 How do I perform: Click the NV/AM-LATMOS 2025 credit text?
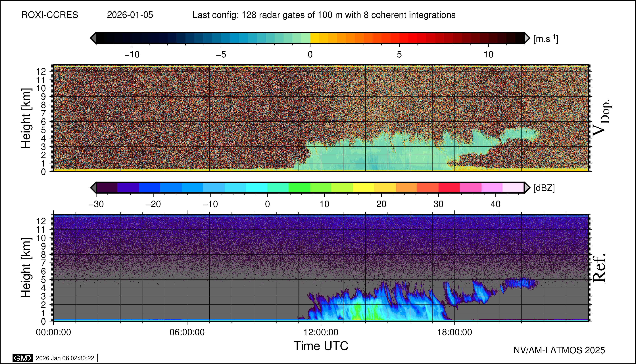click(559, 350)
